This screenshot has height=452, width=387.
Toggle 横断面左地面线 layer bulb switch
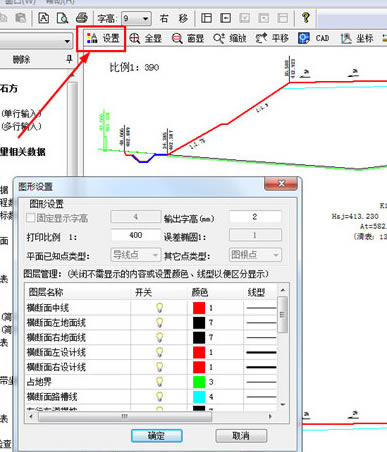[160, 322]
